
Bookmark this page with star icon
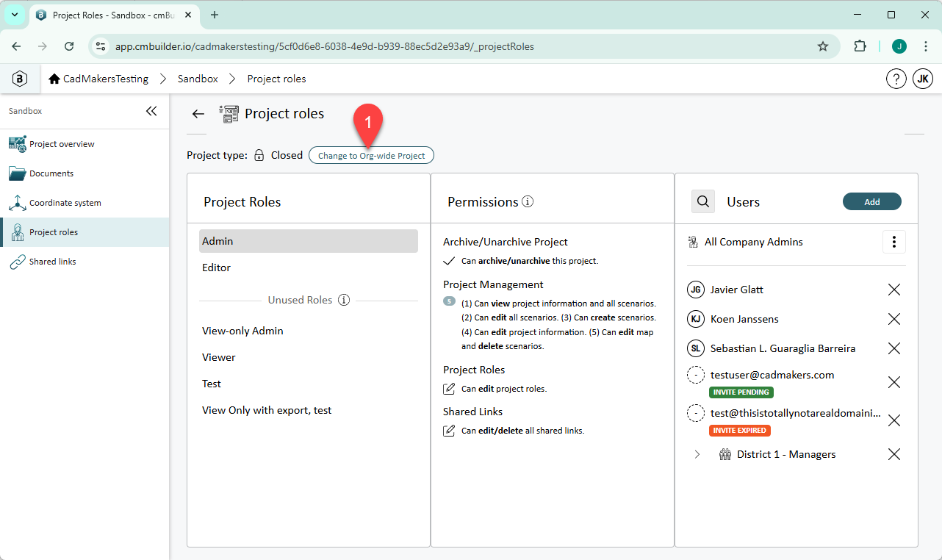(823, 46)
